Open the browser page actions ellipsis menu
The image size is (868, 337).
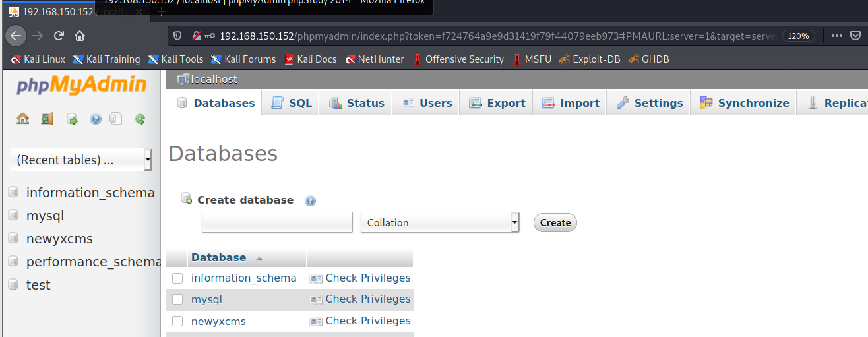837,36
